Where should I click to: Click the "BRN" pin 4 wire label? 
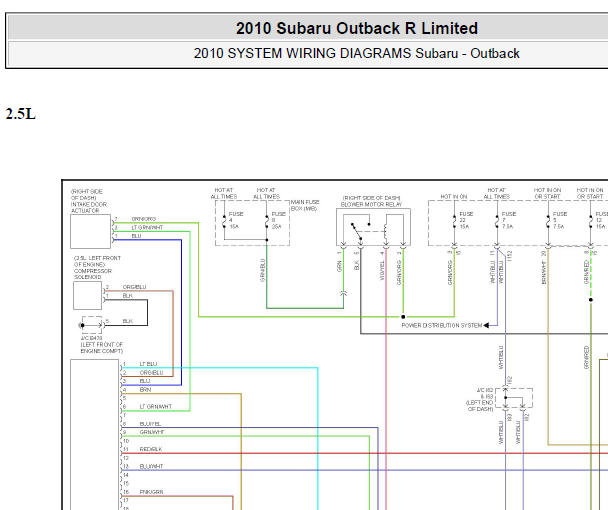(x=145, y=389)
